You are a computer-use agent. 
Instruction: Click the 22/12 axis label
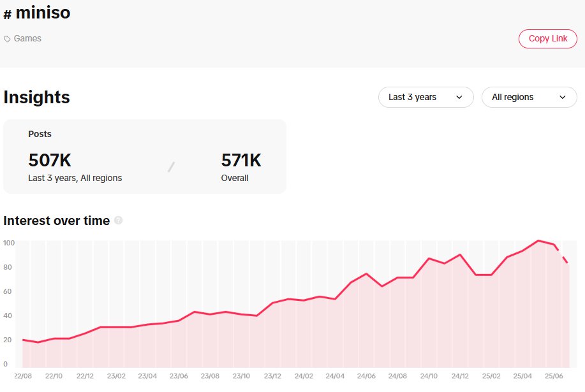tap(85, 376)
